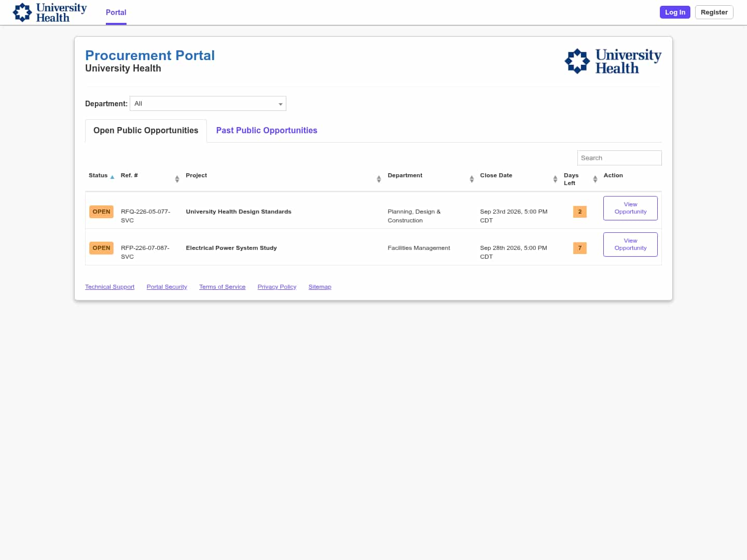Click reference number RFP-226-07-087-SVC
This screenshot has height=560, width=747.
(145, 252)
